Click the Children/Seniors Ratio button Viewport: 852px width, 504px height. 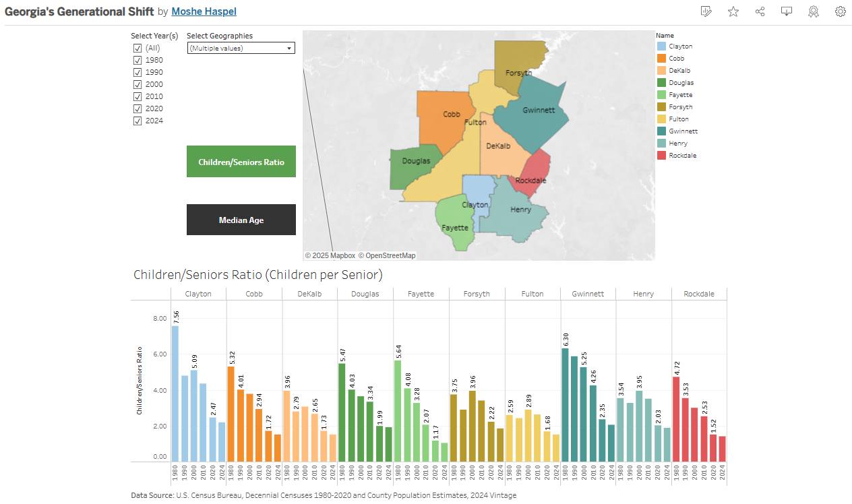pyautogui.click(x=241, y=162)
